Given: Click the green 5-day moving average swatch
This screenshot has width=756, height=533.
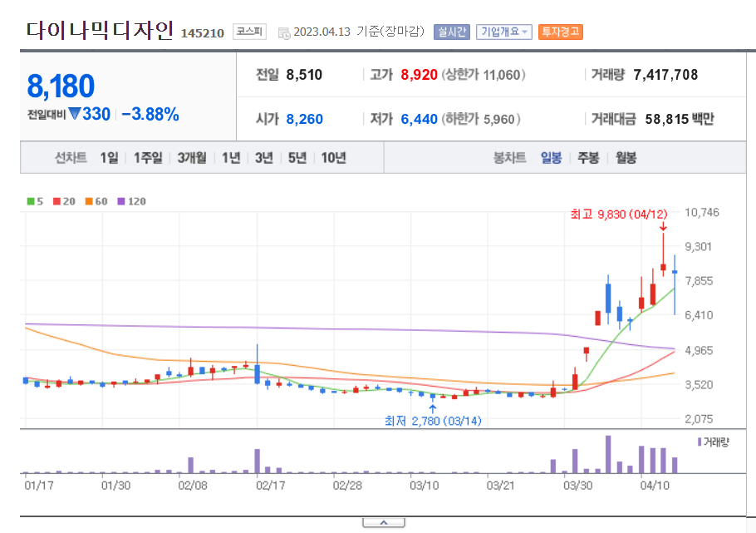Looking at the screenshot, I should pyautogui.click(x=31, y=201).
